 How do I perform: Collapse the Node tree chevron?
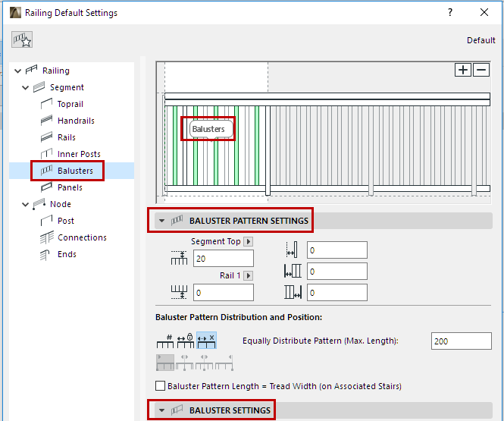pyautogui.click(x=26, y=205)
